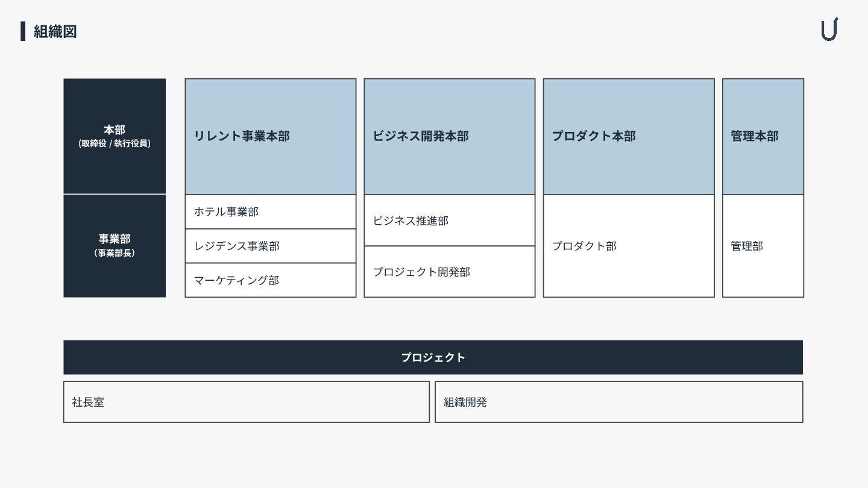Click the 管理部 cell

pyautogui.click(x=763, y=246)
